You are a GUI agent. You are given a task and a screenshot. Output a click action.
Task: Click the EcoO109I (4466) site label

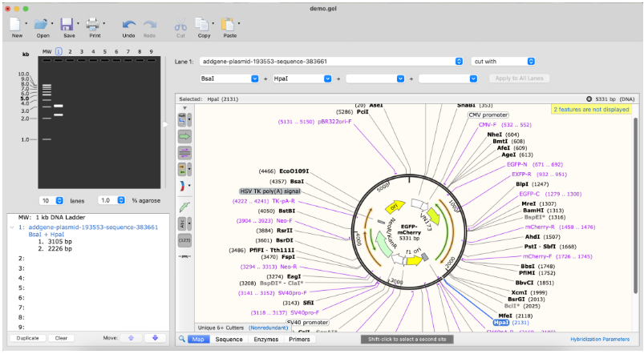tap(284, 171)
